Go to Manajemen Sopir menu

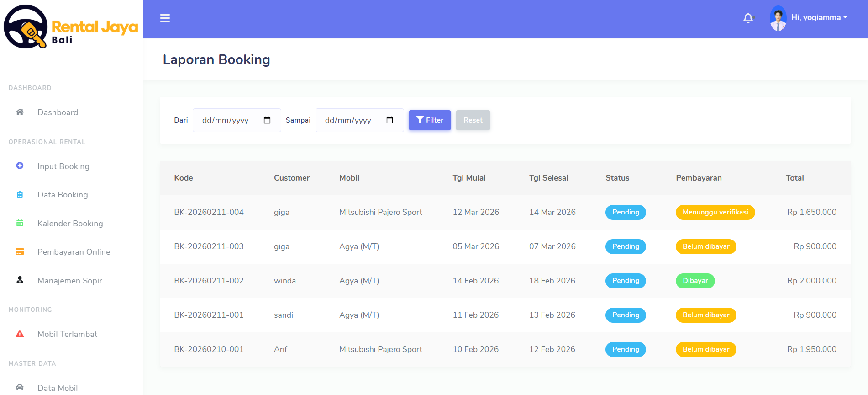click(x=69, y=281)
